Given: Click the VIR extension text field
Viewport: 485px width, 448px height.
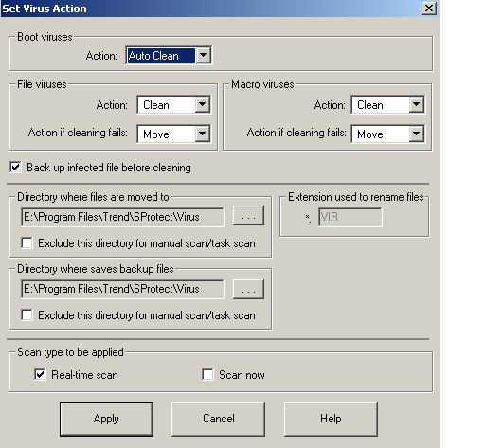Looking at the screenshot, I should tap(350, 217).
